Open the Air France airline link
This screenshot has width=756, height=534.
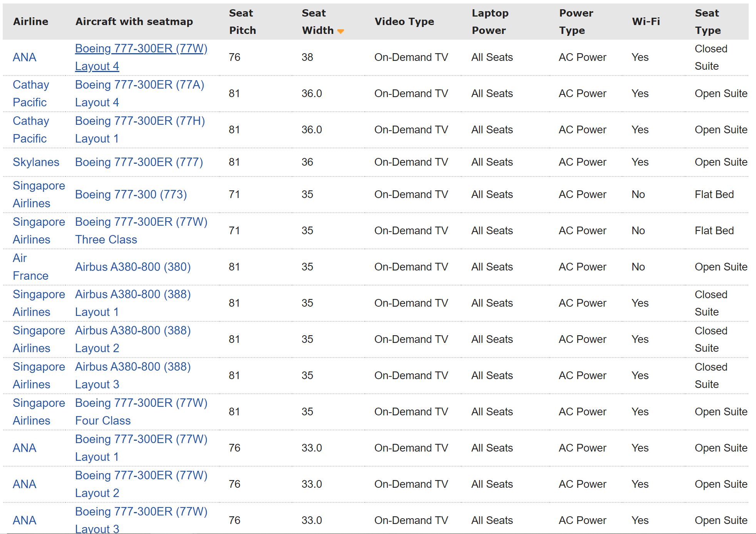(x=31, y=267)
